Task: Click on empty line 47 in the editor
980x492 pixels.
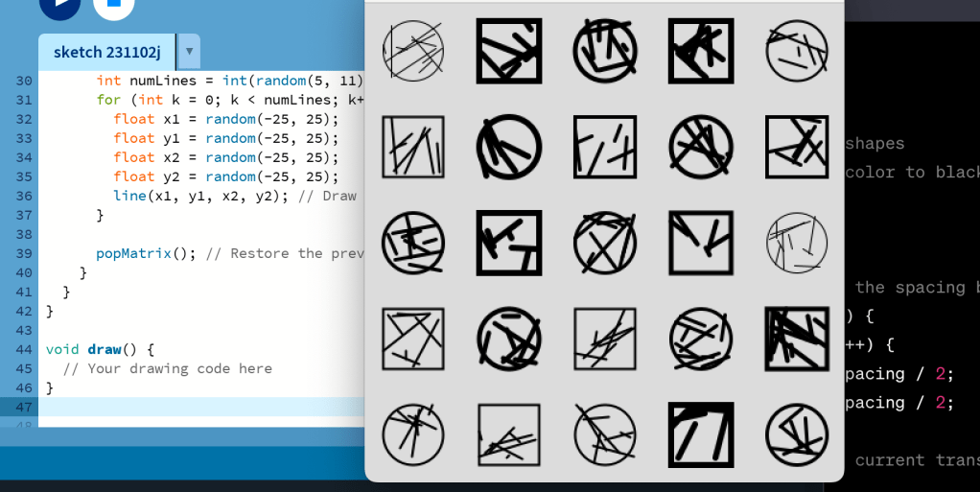Action: tap(192, 407)
